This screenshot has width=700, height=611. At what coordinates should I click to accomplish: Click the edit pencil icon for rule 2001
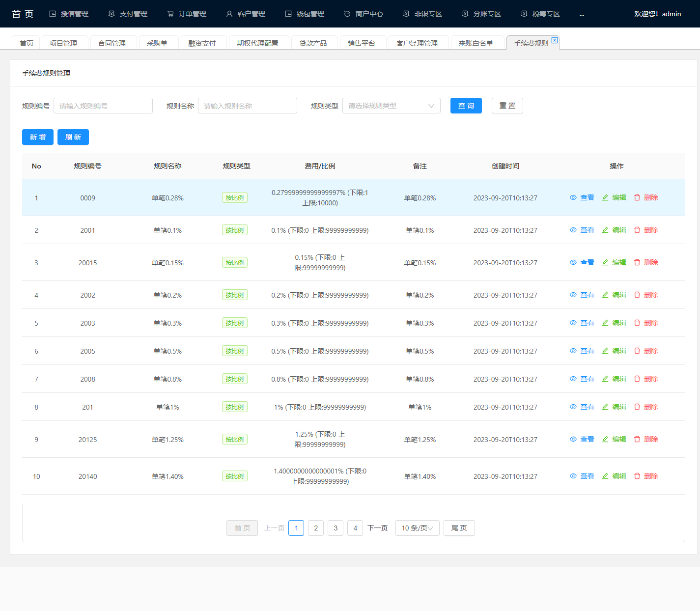click(x=605, y=230)
